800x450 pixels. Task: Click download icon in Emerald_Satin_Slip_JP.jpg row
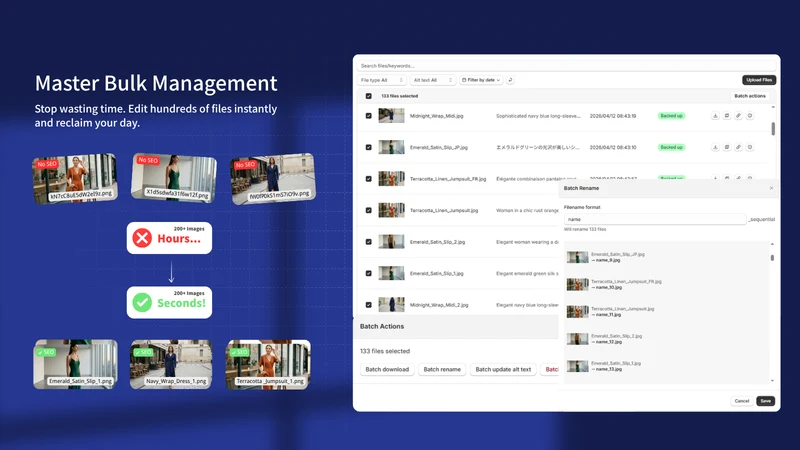715,147
